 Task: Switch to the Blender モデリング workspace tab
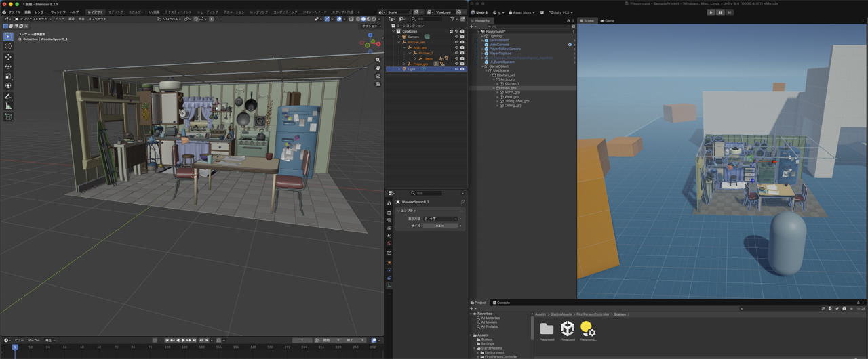click(116, 12)
